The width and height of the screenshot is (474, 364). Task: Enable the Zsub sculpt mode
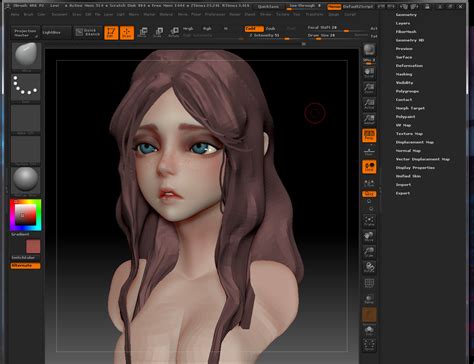coord(270,29)
